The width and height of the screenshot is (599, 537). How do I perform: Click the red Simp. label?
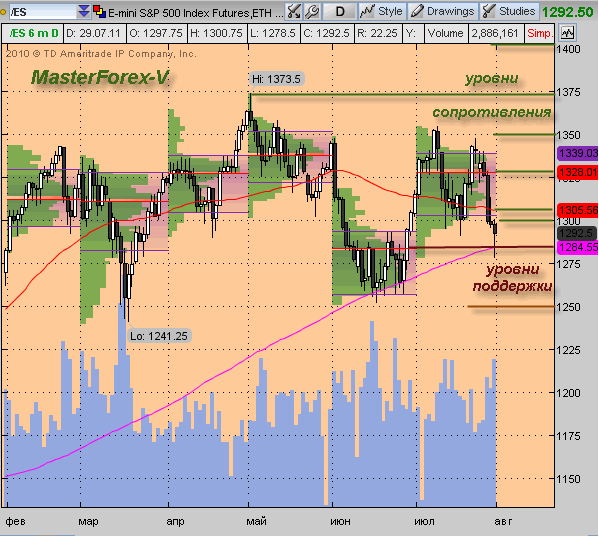(x=540, y=34)
